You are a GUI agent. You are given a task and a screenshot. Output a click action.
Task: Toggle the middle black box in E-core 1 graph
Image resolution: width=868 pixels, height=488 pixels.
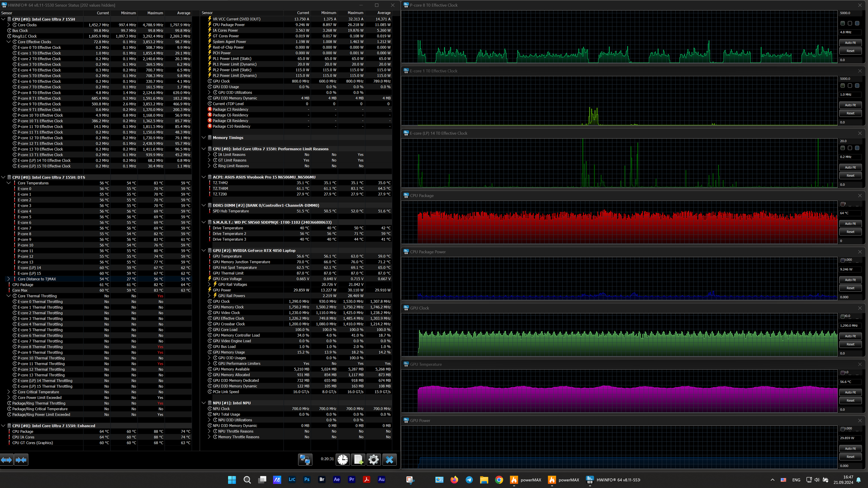tap(850, 86)
